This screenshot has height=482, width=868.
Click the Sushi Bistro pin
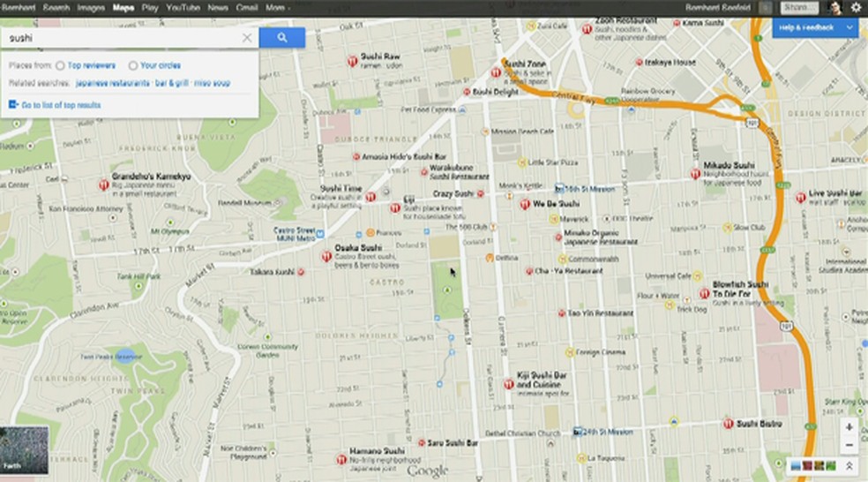pos(729,424)
